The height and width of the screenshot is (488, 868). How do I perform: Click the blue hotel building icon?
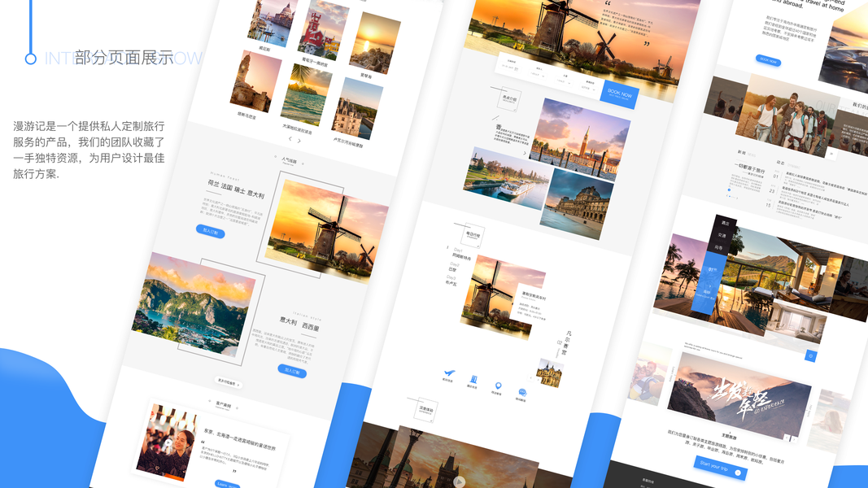pyautogui.click(x=473, y=380)
